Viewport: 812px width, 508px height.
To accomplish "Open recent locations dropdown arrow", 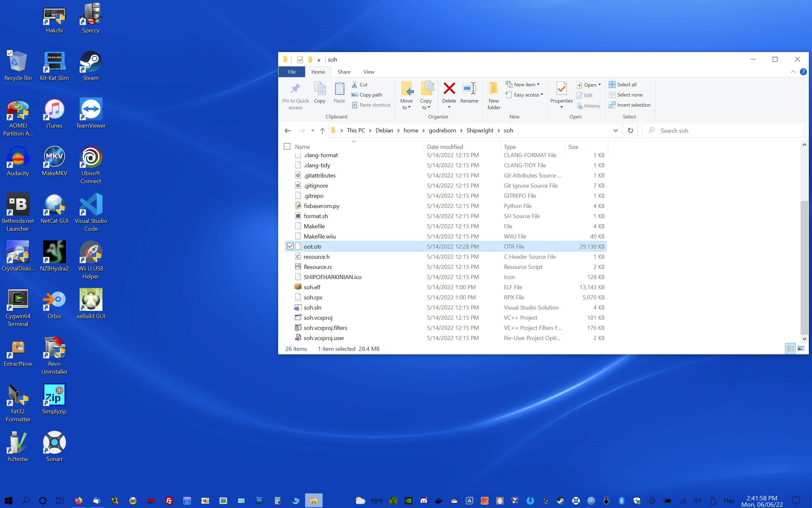I will pyautogui.click(x=313, y=130).
